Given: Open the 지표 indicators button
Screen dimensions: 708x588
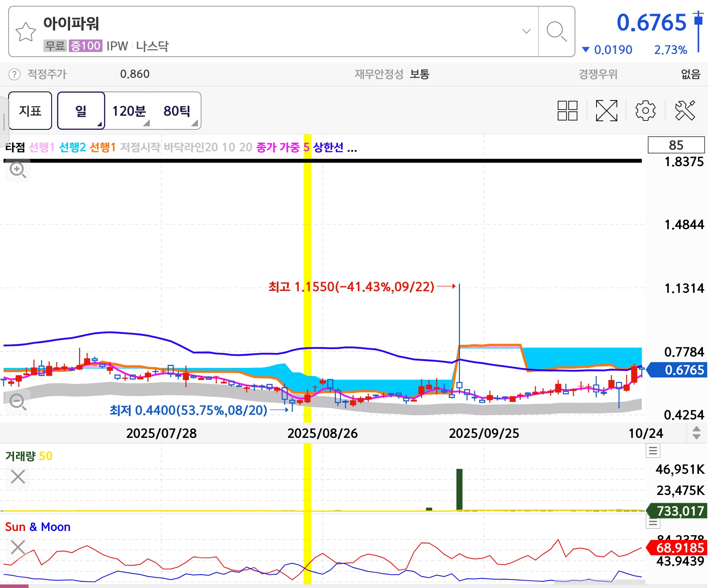Looking at the screenshot, I should click(x=30, y=111).
